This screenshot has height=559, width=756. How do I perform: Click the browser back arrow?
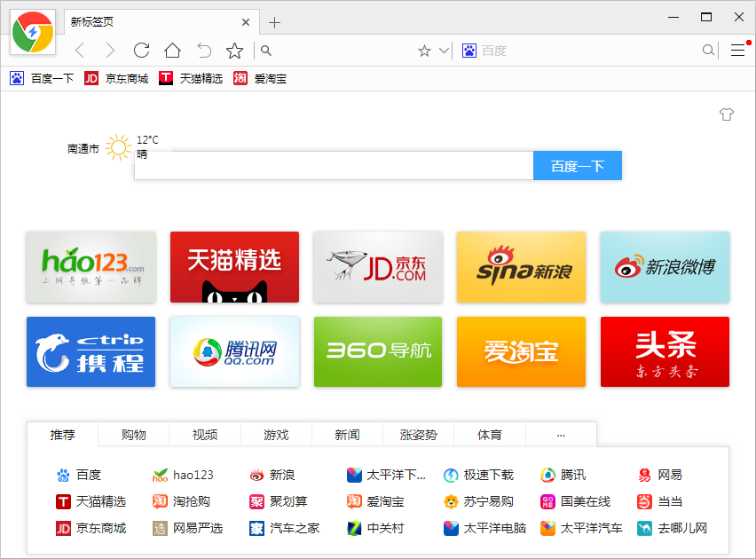(80, 51)
